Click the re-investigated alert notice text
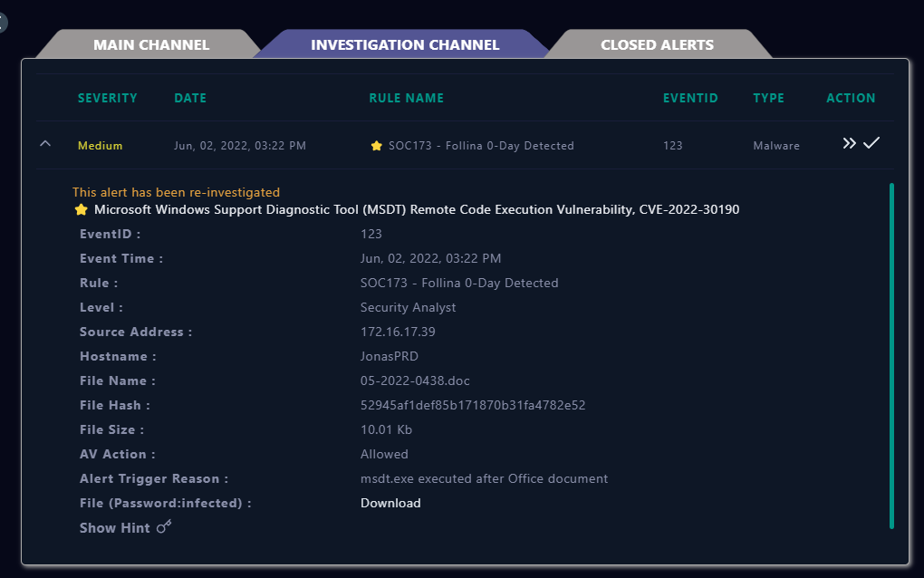The height and width of the screenshot is (578, 924). click(176, 192)
